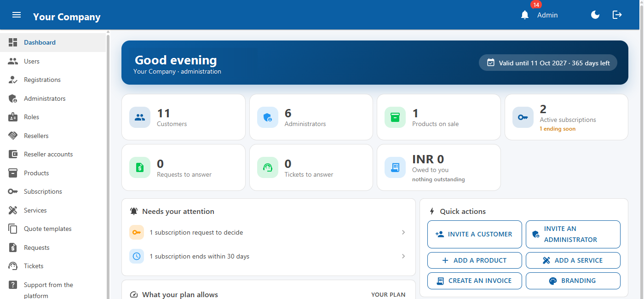Viewport: 644px width, 299px height.
Task: Click the "1 ending soon" warning text
Action: pyautogui.click(x=558, y=129)
